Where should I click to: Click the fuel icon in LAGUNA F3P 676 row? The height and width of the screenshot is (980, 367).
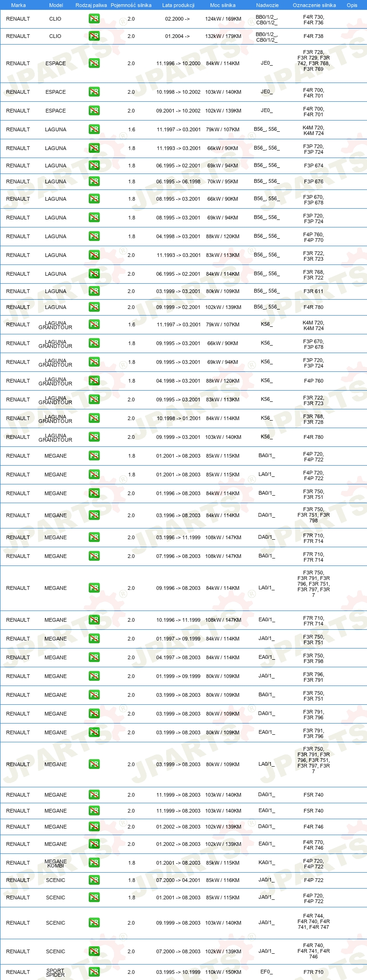[x=94, y=181]
